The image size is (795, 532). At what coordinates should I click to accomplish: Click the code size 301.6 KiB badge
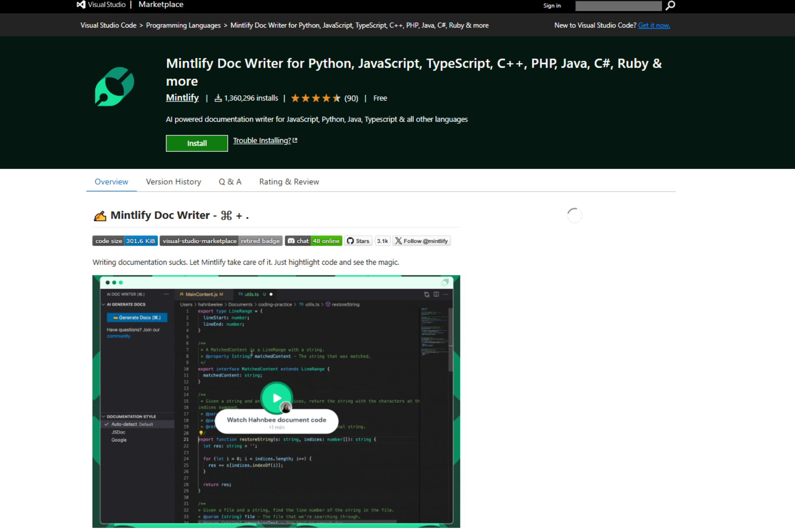coord(125,241)
